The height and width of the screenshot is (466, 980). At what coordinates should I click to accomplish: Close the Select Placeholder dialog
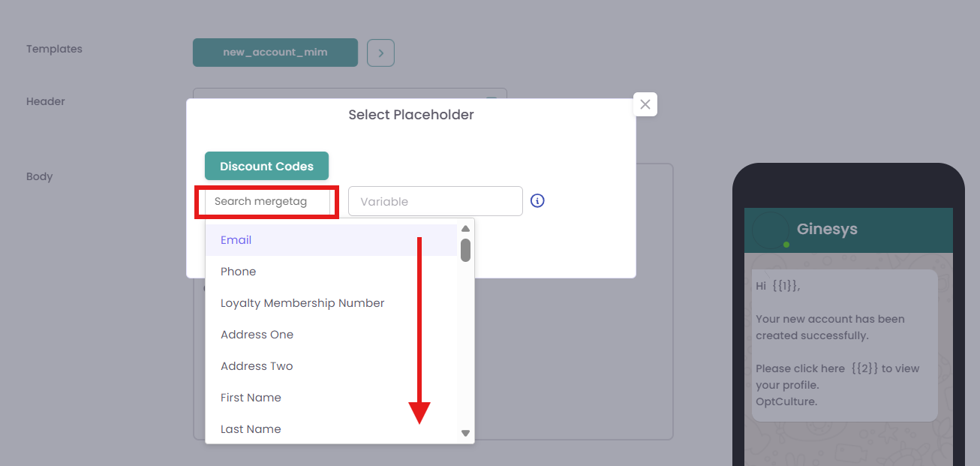(645, 104)
